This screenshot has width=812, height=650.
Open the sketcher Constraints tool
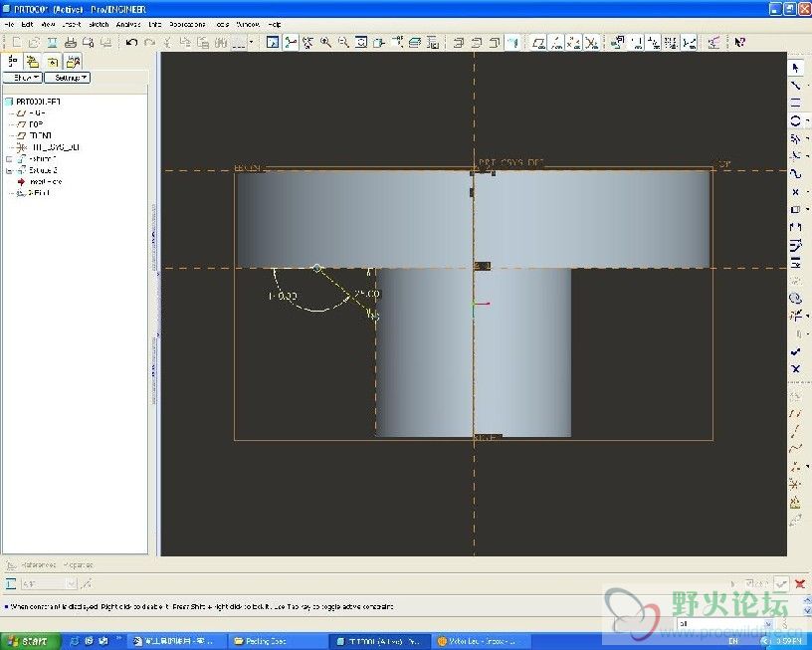(x=795, y=263)
